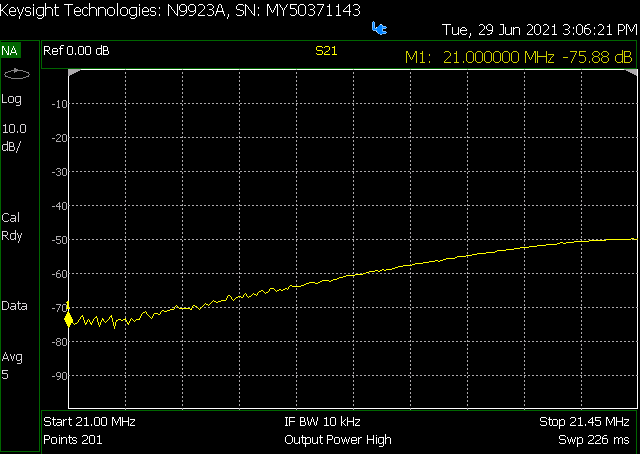Click the IF BW 10 kHz label
The height and width of the screenshot is (454, 640).
click(322, 421)
